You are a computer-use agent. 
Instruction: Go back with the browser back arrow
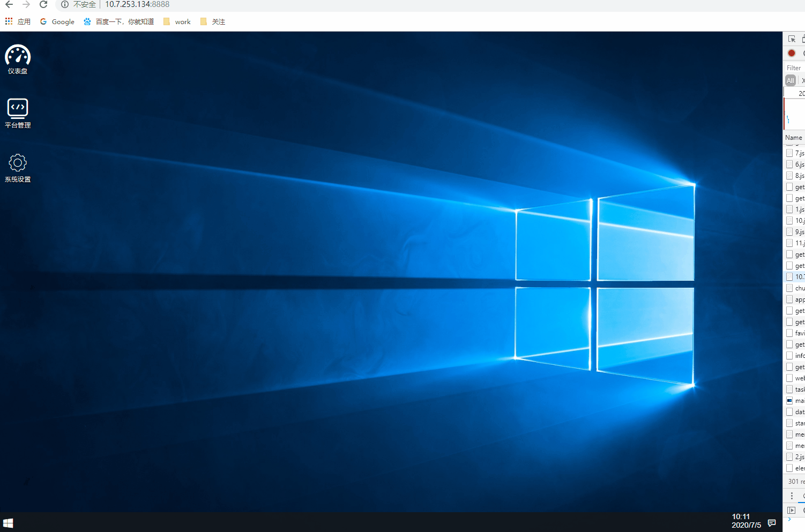(9, 5)
